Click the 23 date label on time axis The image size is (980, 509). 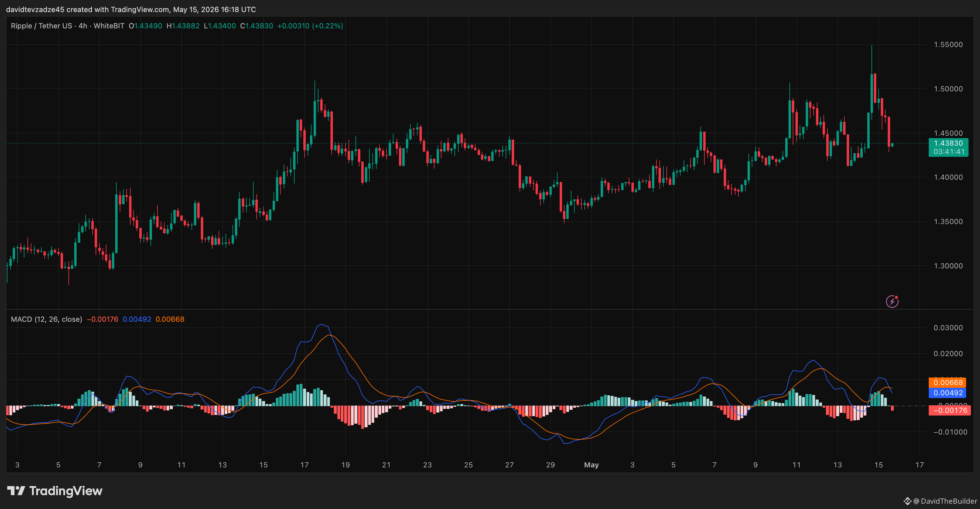coord(428,465)
